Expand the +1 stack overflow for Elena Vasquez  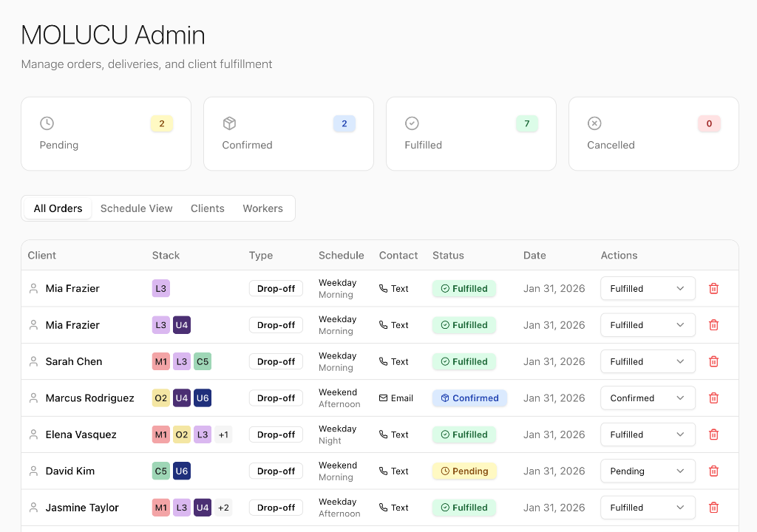223,434
